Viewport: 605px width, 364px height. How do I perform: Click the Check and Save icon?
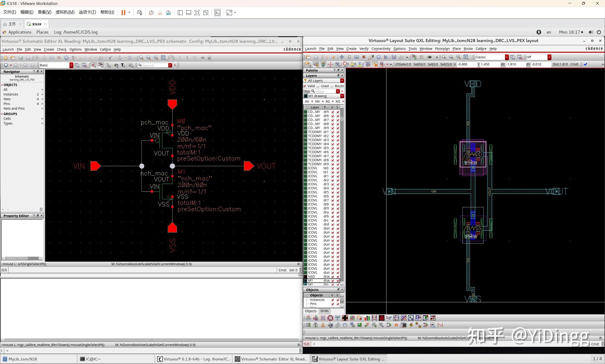point(21,57)
